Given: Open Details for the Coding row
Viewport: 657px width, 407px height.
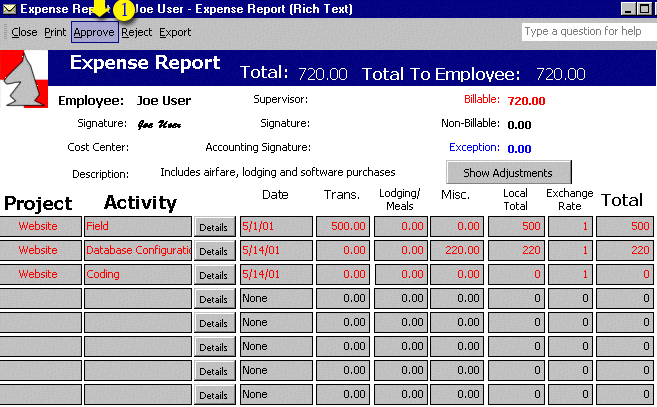Looking at the screenshot, I should (x=214, y=275).
